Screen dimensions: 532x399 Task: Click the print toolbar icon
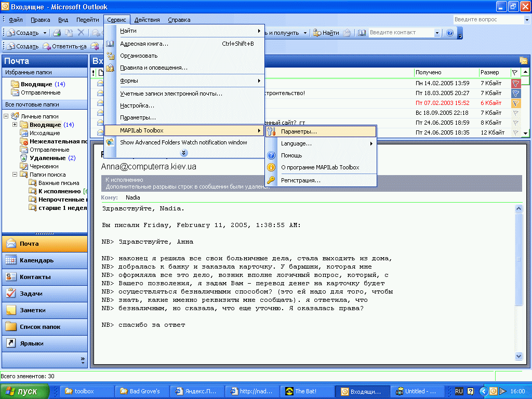coord(57,33)
